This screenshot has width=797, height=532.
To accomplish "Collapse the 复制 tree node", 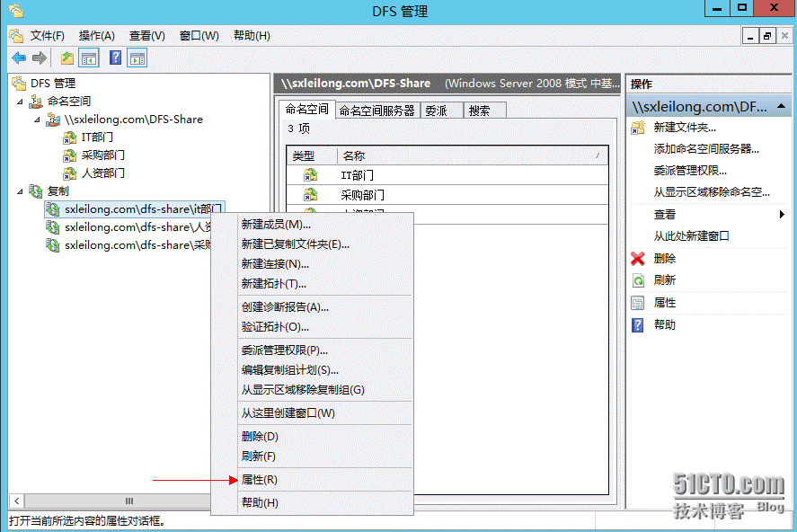I will 20,191.
